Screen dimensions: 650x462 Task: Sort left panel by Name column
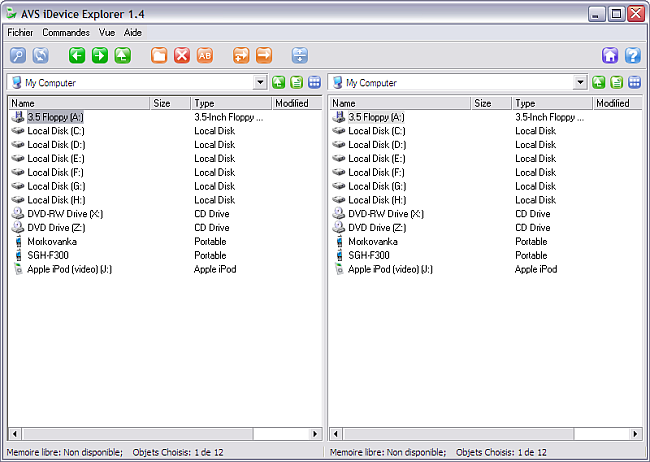[x=79, y=103]
